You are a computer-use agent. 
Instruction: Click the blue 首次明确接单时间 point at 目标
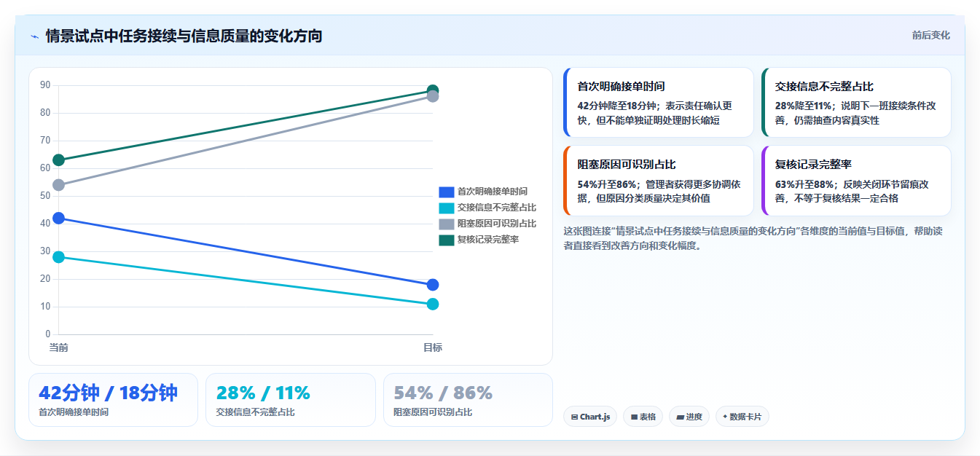pos(433,285)
